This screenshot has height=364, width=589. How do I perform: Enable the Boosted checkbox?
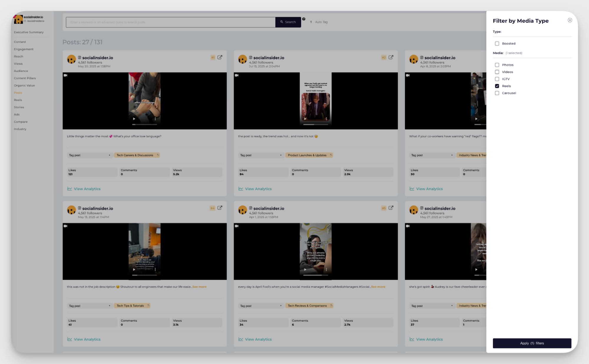pos(497,44)
